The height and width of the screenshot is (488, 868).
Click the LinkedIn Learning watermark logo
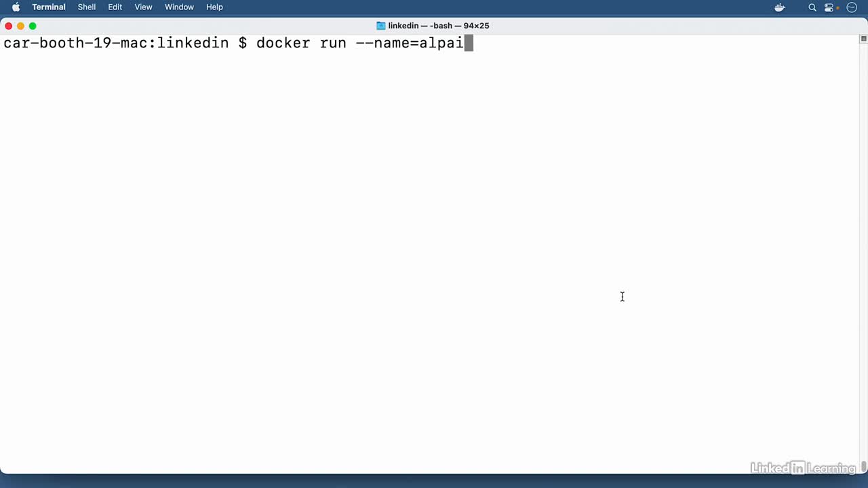click(x=803, y=468)
